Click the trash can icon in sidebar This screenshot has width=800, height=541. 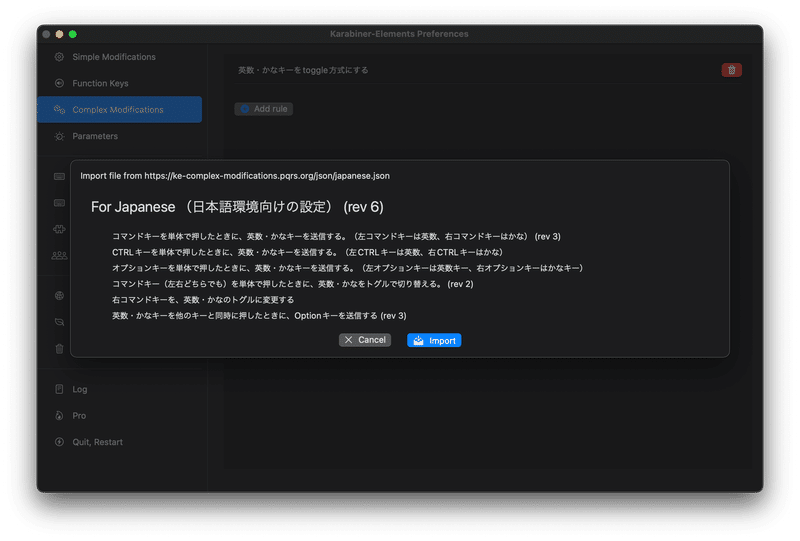(59, 349)
